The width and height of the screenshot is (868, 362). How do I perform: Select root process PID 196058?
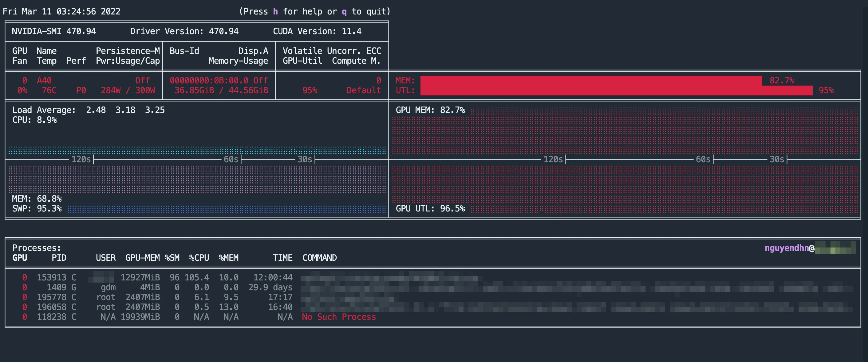point(52,307)
